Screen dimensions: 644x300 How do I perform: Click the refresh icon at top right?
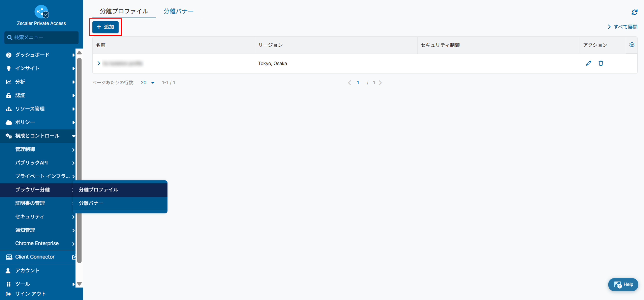pos(634,12)
